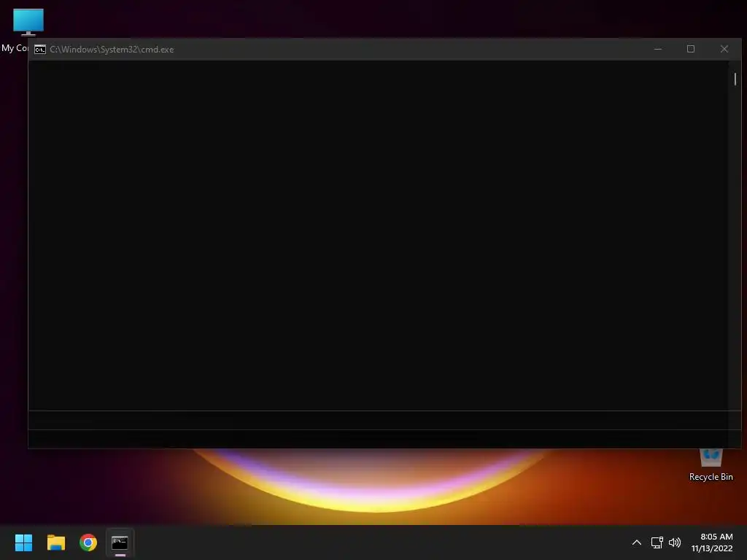Open the 8:05 AM clock and date
Viewport: 747px width, 560px height.
(712, 542)
